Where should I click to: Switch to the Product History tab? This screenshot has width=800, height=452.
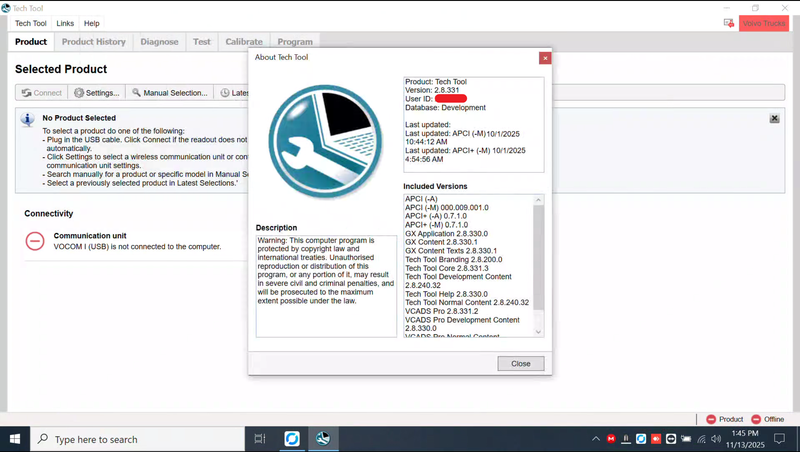(94, 42)
